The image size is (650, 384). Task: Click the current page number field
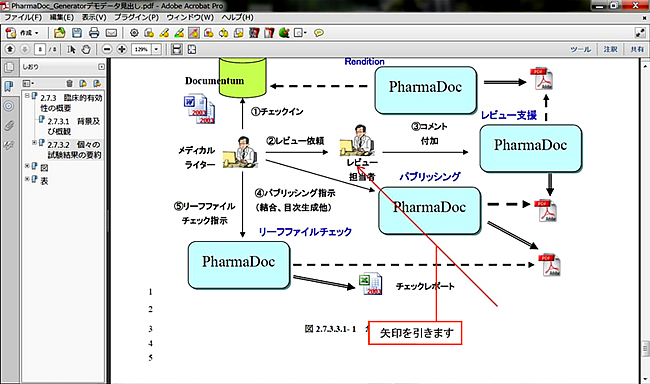click(x=40, y=49)
